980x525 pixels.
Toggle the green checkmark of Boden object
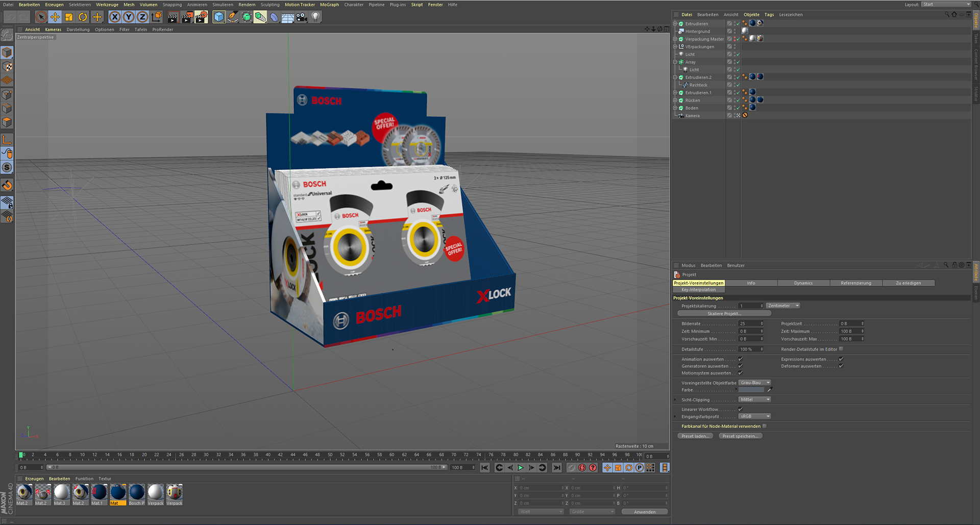click(738, 108)
